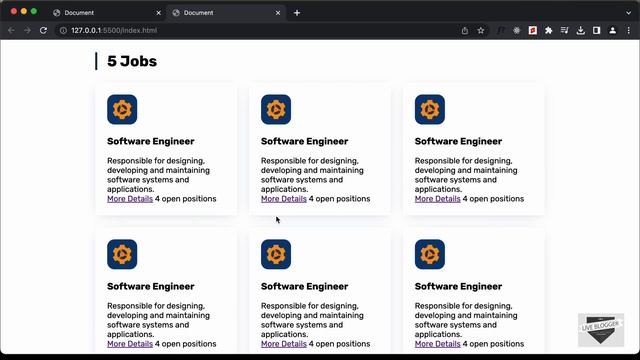This screenshot has width=640, height=360.
Task: Go back using the browser back arrow
Action: point(11,31)
